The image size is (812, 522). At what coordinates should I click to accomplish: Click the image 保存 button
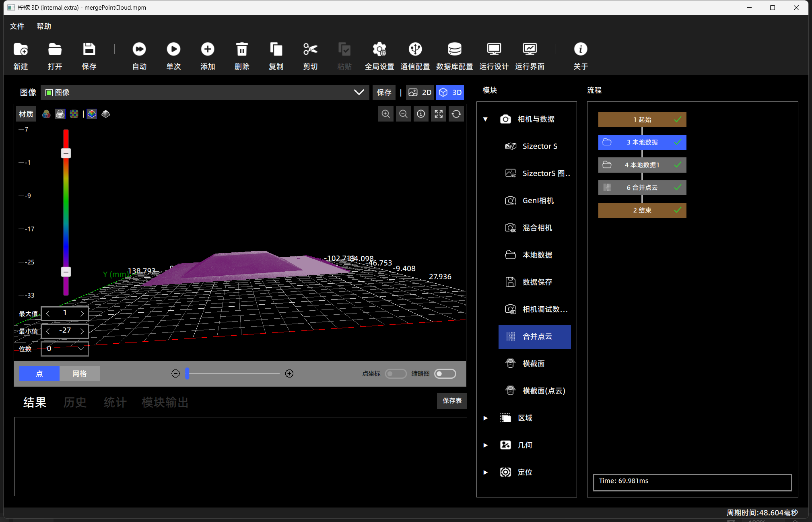point(384,93)
